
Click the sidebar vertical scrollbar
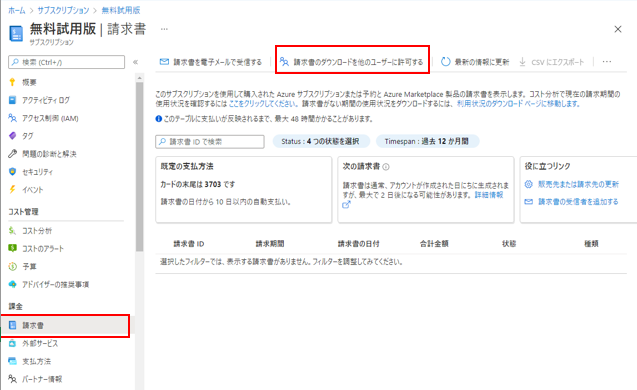pos(139,167)
